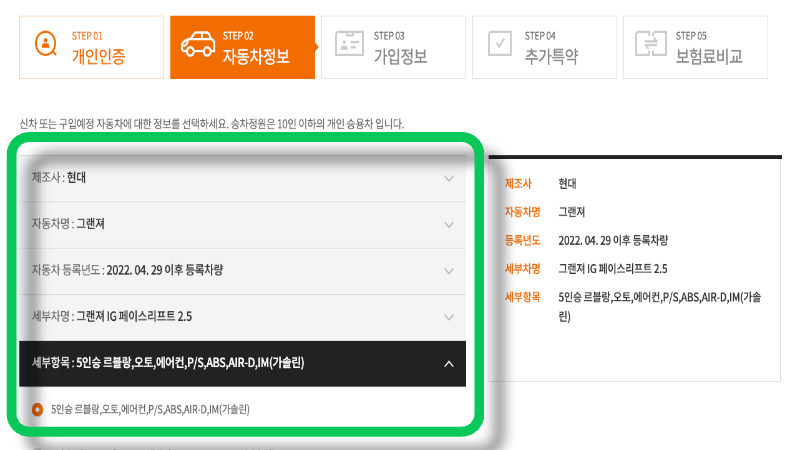Click 자동차 등록년도 : 2022. 04. 29 row text
Screen dimensions: 800x450
[128, 270]
